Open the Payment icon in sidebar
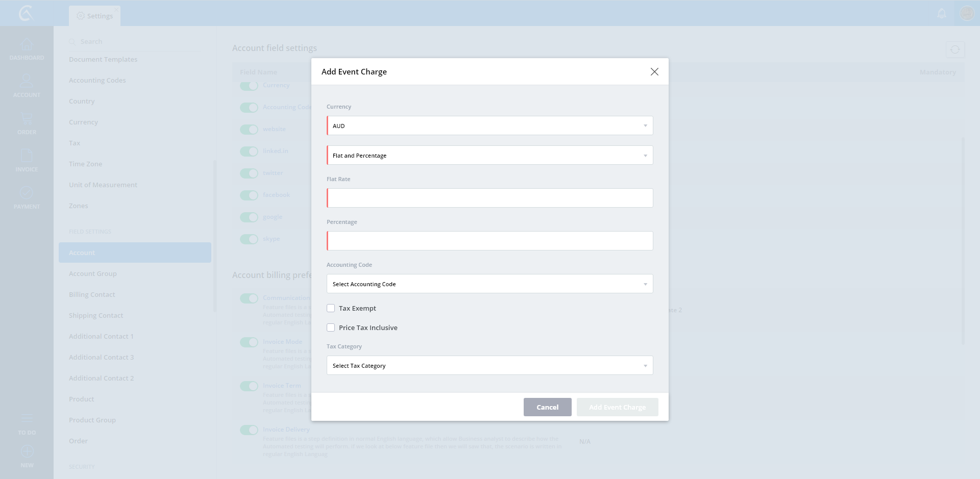 tap(27, 193)
